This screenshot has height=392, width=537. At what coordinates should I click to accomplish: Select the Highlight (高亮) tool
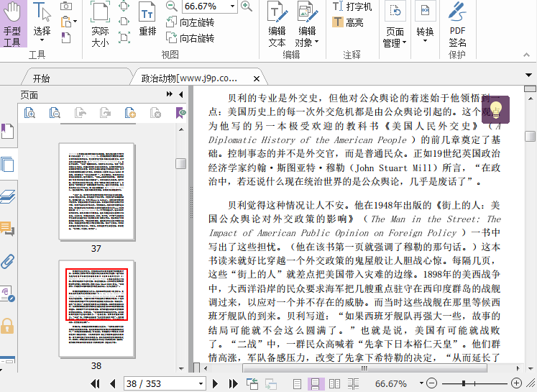click(346, 22)
